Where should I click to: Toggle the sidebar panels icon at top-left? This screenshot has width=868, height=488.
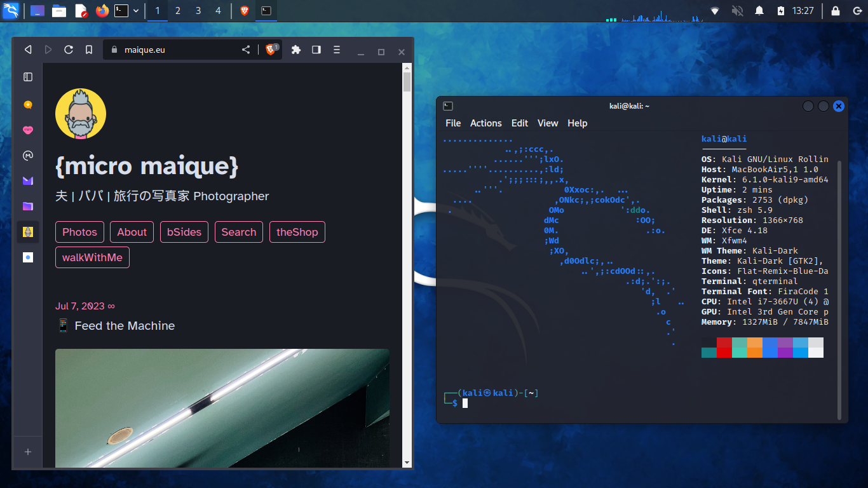(28, 77)
